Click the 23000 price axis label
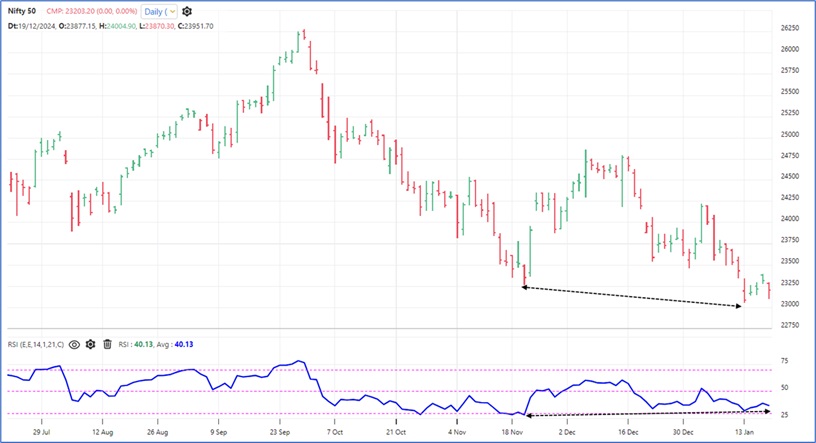816x443 pixels. pos(790,304)
